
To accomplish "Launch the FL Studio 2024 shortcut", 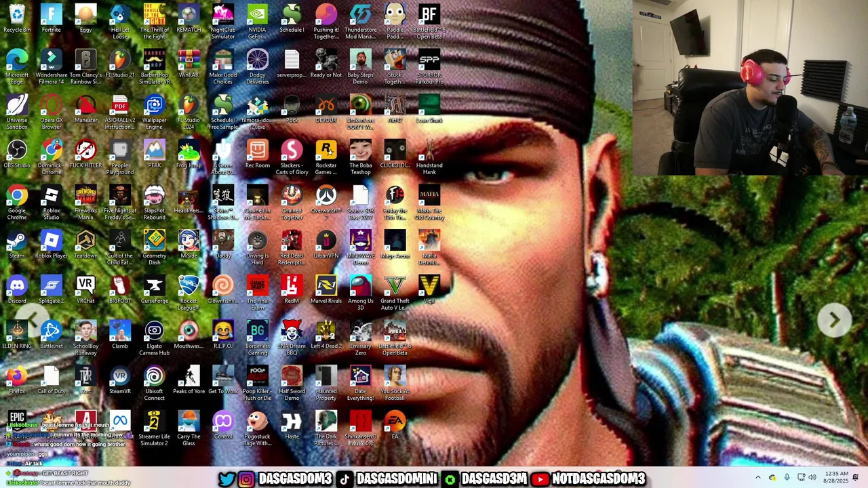I will point(189,112).
